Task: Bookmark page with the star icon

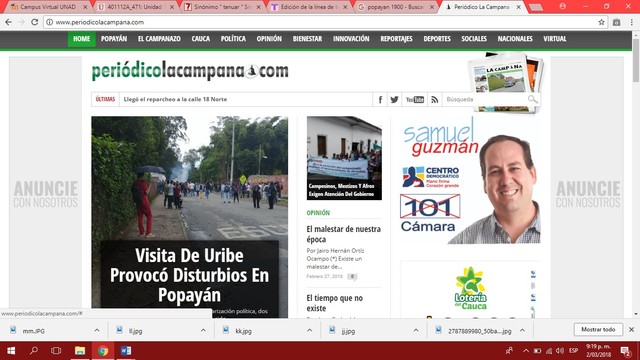Action: click(601, 22)
